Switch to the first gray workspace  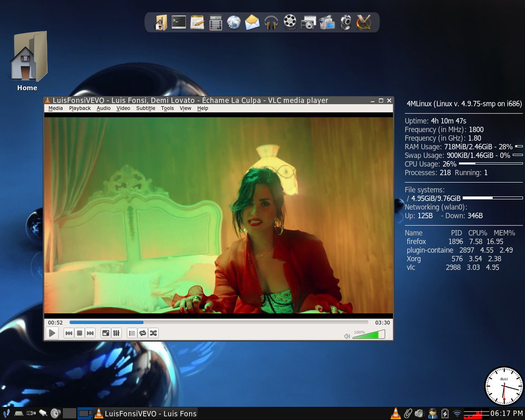[x=70, y=413]
